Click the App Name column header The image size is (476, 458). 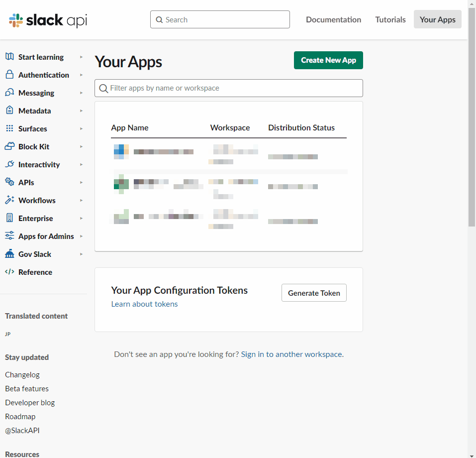(130, 127)
